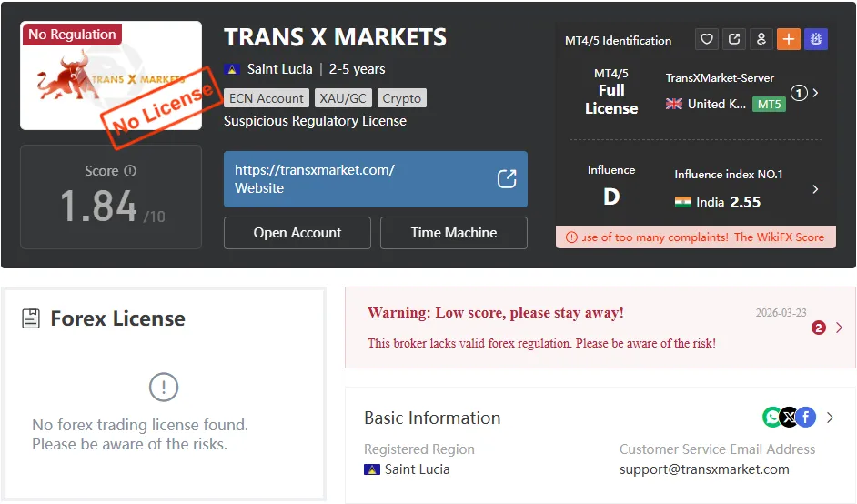This screenshot has height=504, width=857.
Task: Expand the Basic Information chevron
Action: click(x=831, y=418)
